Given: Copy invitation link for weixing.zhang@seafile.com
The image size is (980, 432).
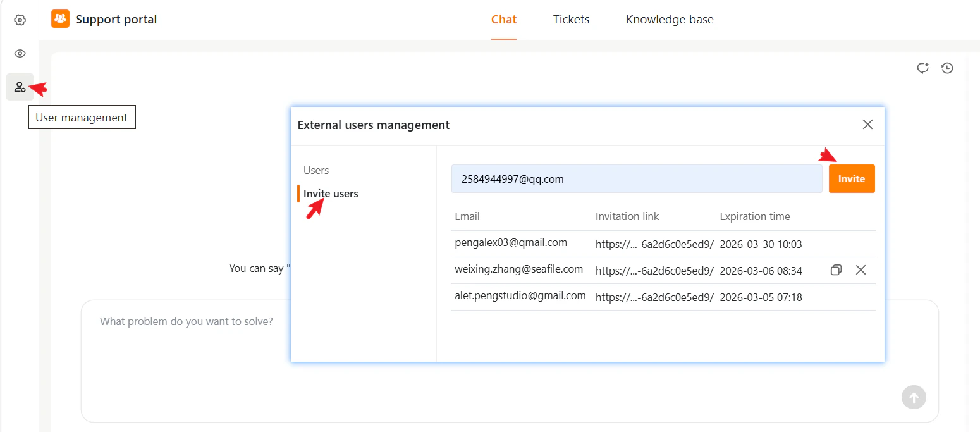Looking at the screenshot, I should pyautogui.click(x=836, y=270).
